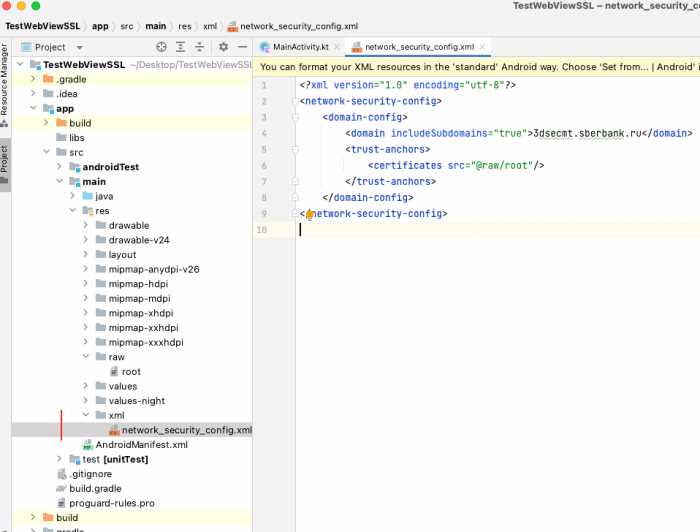
Task: Select the mipmap-hdpi folder
Action: 132,284
